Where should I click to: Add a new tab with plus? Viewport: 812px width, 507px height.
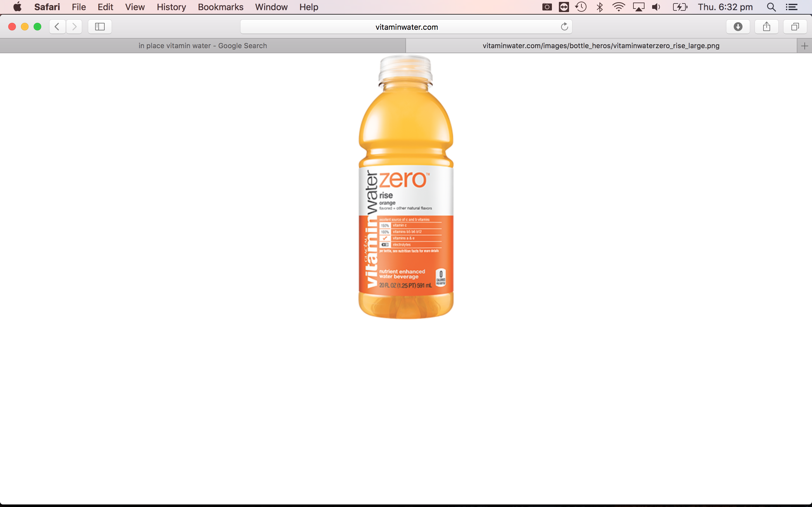tap(804, 46)
